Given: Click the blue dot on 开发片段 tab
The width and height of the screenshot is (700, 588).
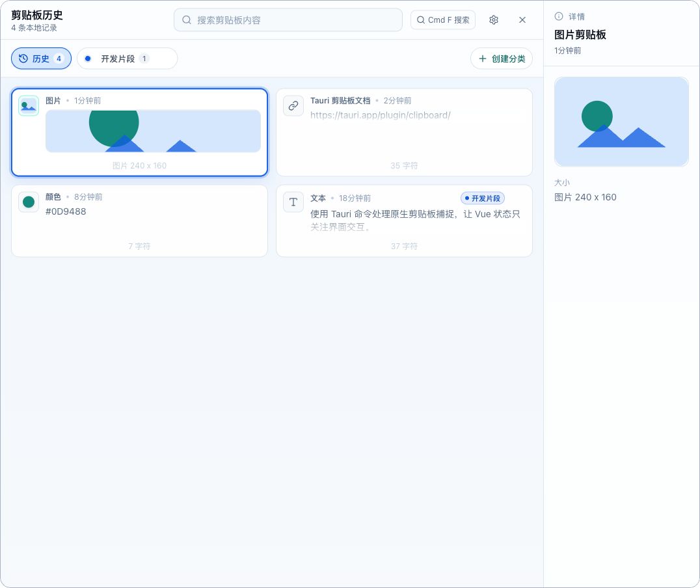Looking at the screenshot, I should (88, 59).
